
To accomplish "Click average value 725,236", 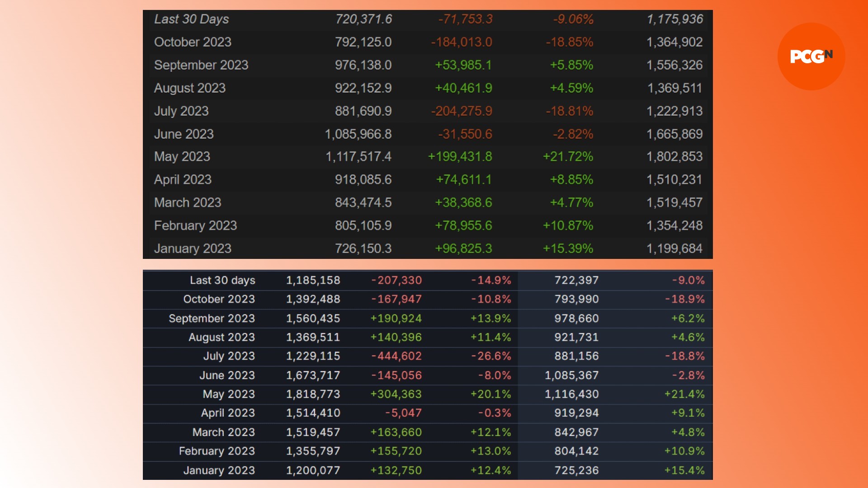I will tap(577, 470).
